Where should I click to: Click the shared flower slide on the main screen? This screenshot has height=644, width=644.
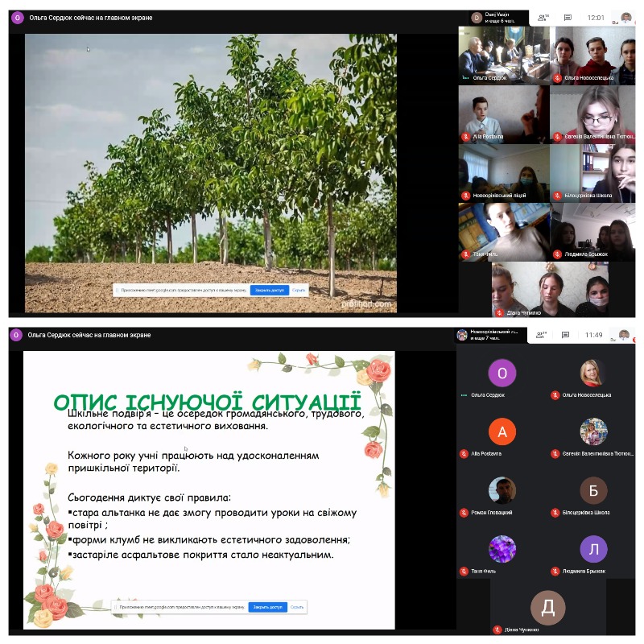[209, 490]
